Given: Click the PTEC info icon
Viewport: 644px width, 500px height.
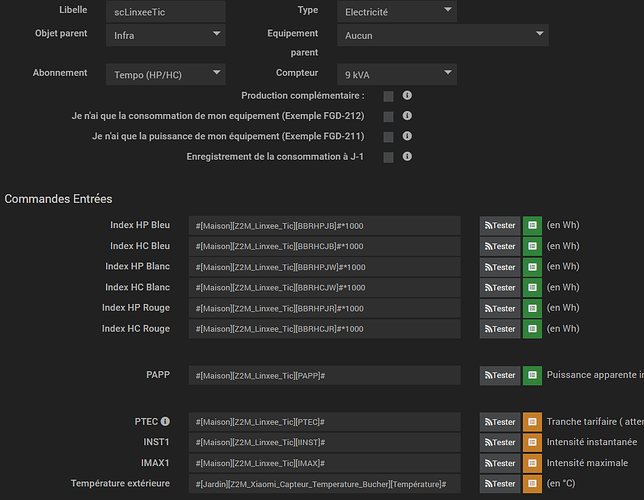Looking at the screenshot, I should pos(165,422).
